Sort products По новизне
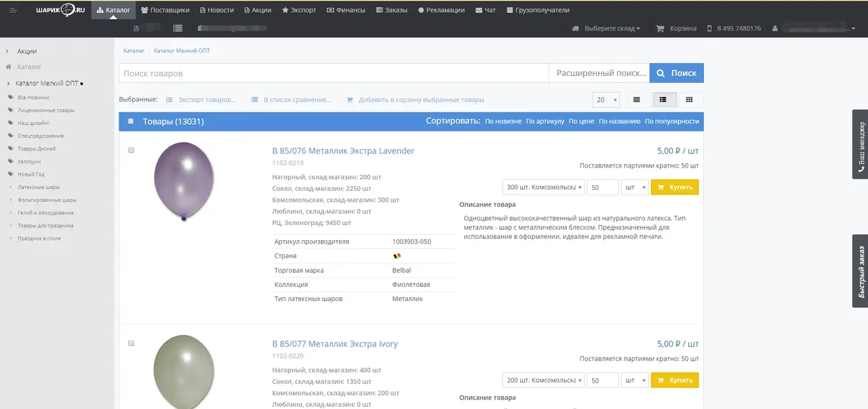868x409 pixels. [503, 121]
